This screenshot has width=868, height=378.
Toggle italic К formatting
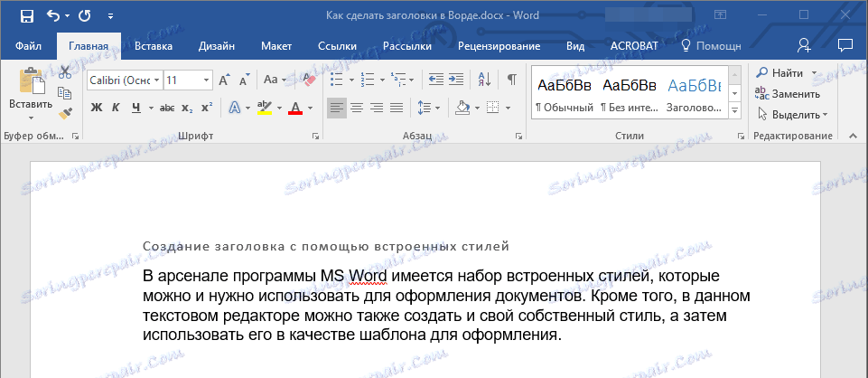116,108
